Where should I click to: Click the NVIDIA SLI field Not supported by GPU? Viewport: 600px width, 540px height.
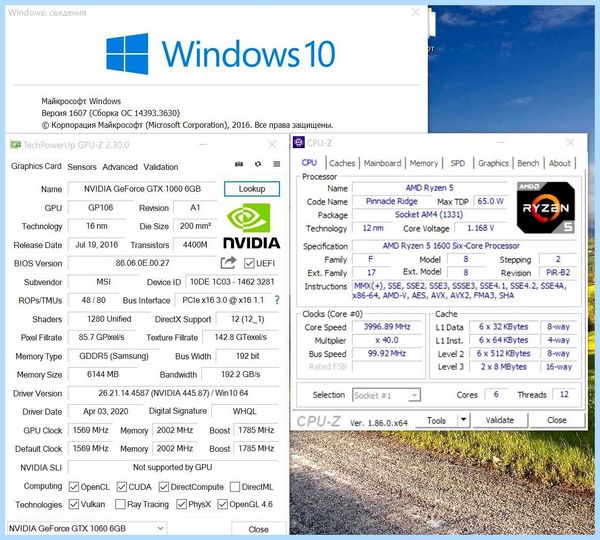point(173,467)
